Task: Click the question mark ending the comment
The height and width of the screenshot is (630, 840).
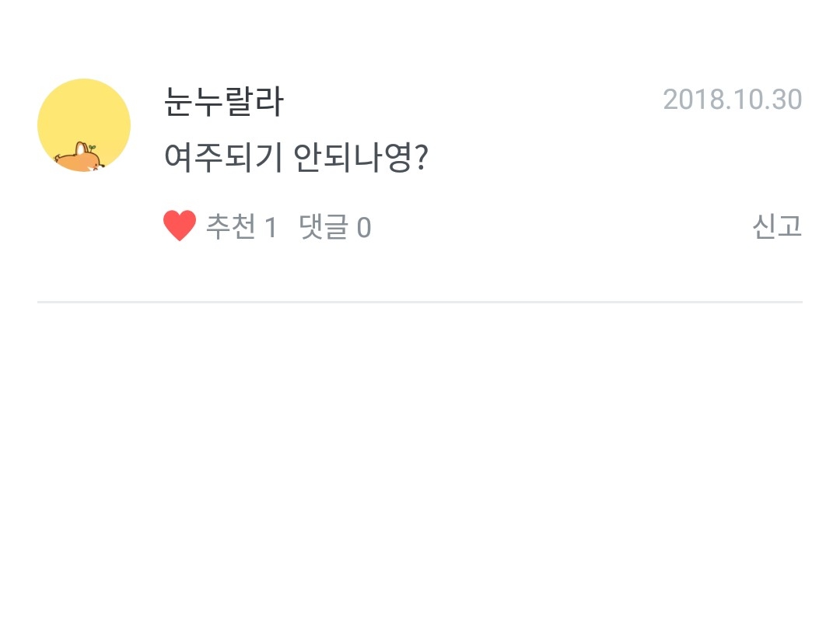Action: [422, 159]
